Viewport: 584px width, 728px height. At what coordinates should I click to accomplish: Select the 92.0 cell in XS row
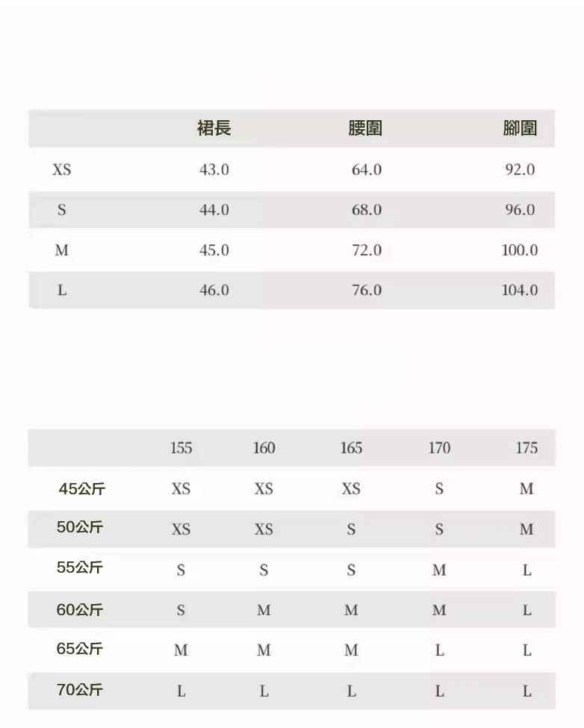[520, 169]
